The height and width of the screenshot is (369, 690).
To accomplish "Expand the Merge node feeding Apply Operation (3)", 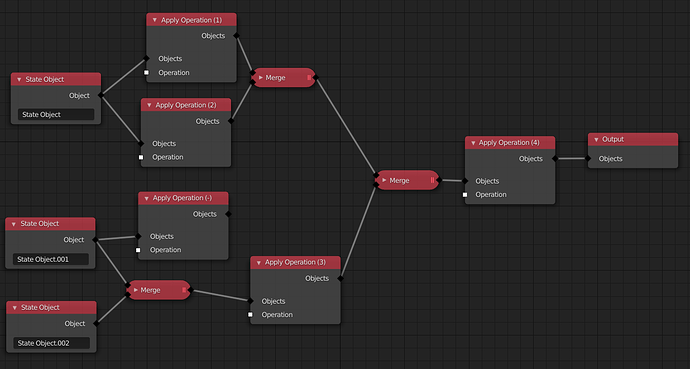I will (136, 290).
